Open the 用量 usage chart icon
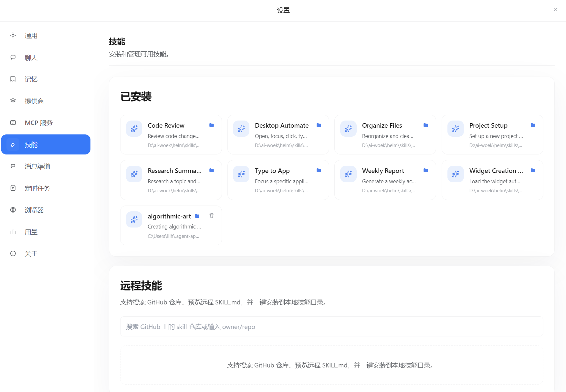 pyautogui.click(x=13, y=232)
